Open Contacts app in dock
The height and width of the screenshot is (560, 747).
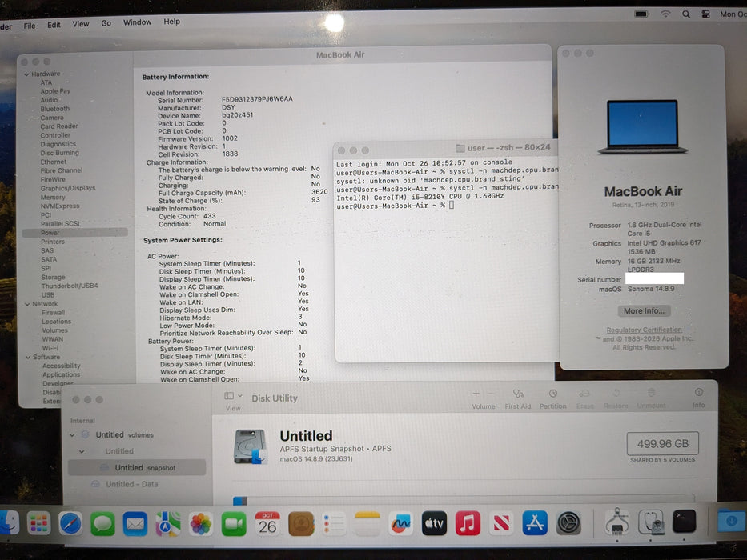(301, 524)
